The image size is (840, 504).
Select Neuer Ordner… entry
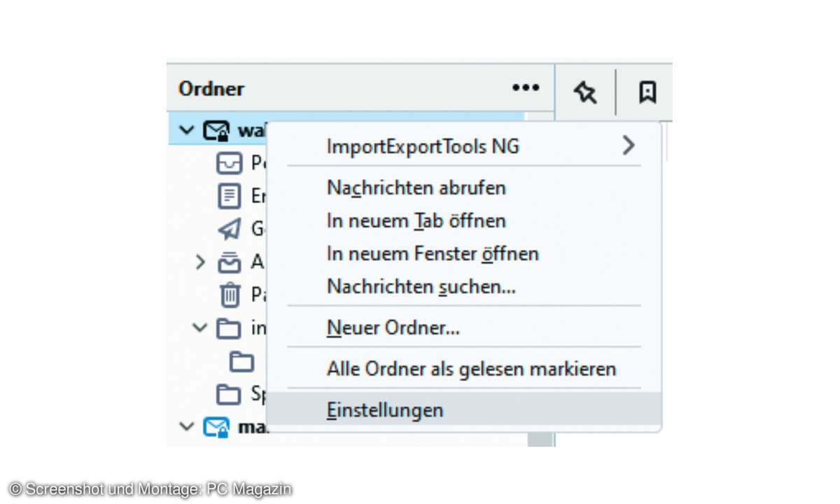pyautogui.click(x=393, y=327)
